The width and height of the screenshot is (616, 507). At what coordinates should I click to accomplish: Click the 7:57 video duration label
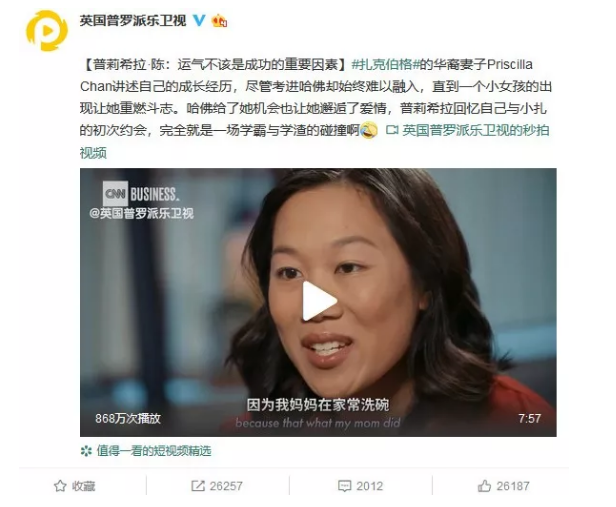pos(529,418)
